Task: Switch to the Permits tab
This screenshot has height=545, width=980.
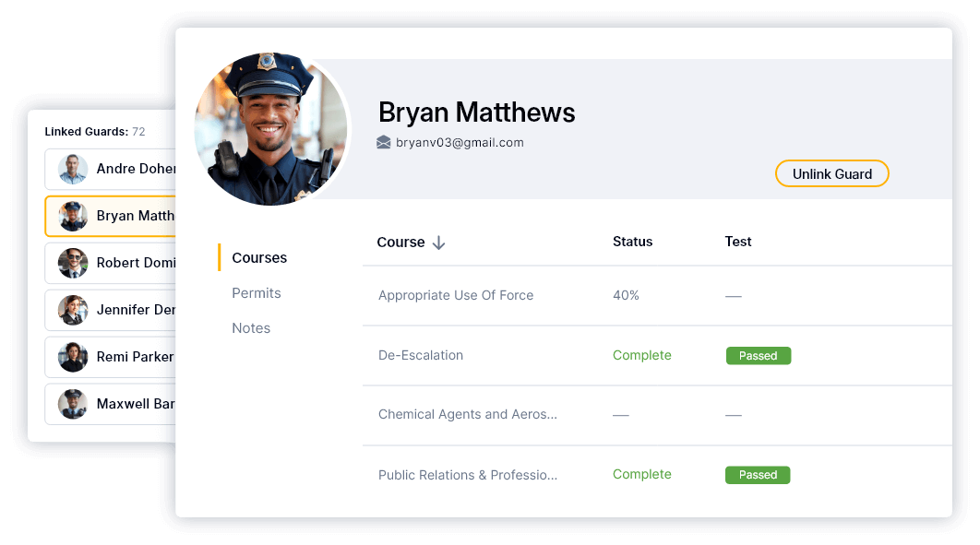Action: [x=256, y=292]
